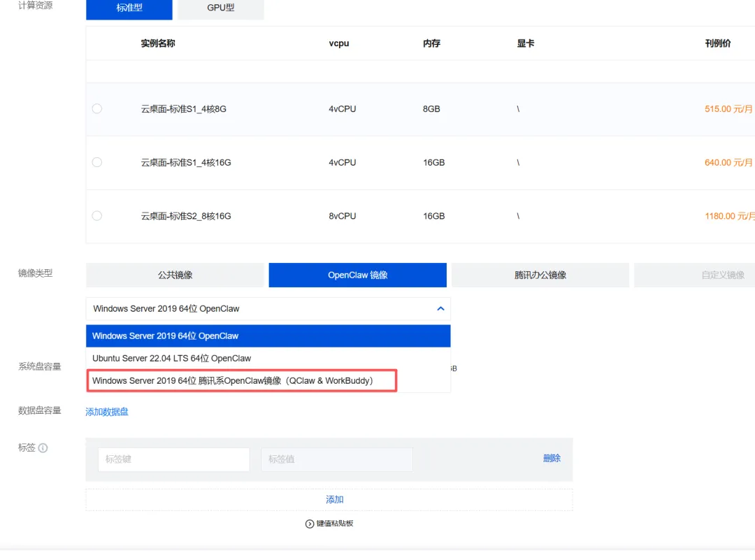Click the 8vCPU cell
The width and height of the screenshot is (755, 560).
[343, 216]
